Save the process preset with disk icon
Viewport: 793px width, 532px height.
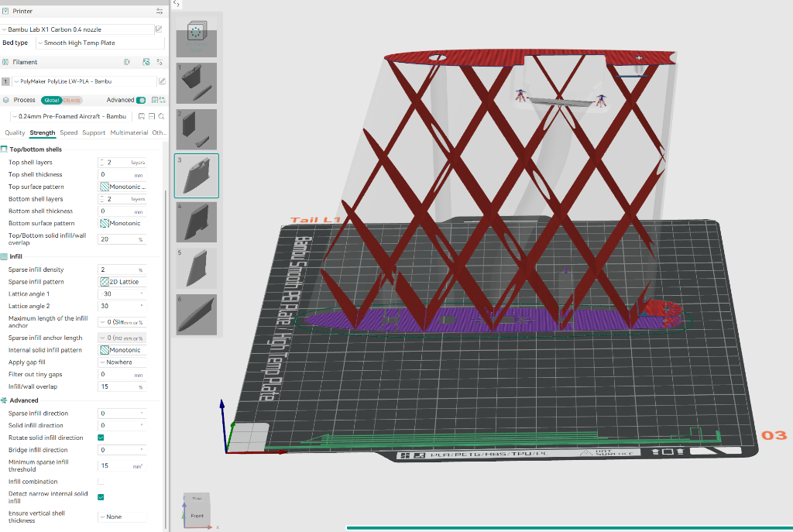click(142, 116)
